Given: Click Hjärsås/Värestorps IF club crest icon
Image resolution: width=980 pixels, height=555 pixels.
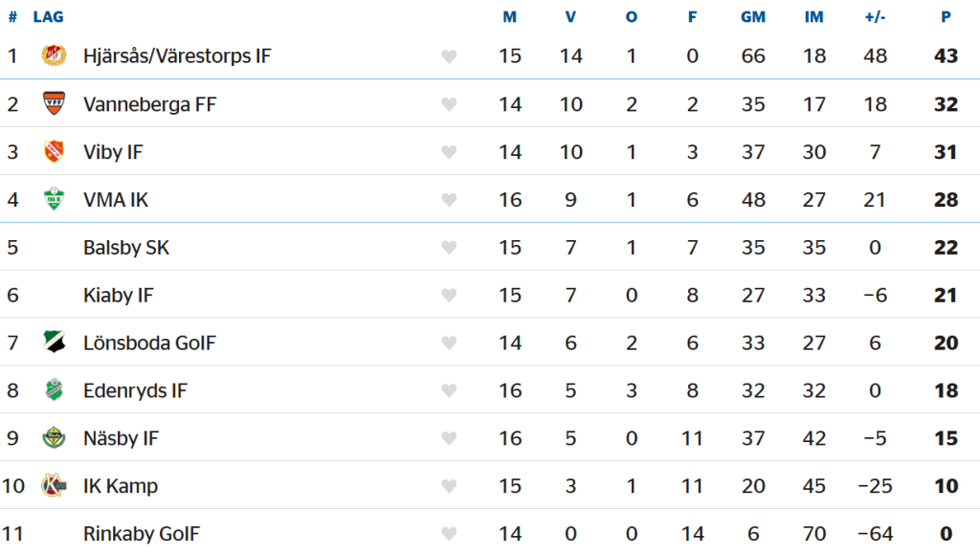Looking at the screenshot, I should [55, 55].
